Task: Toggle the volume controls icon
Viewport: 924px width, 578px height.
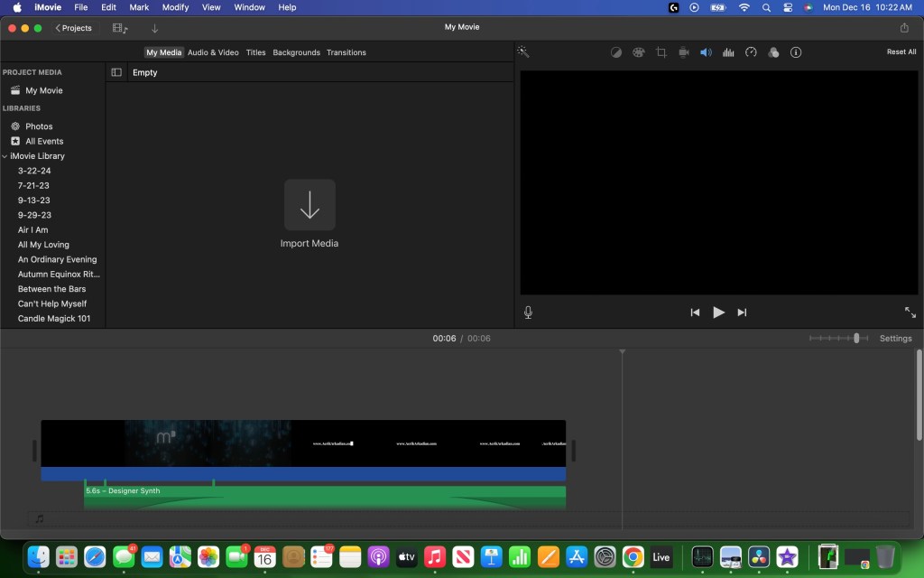Action: [706, 52]
